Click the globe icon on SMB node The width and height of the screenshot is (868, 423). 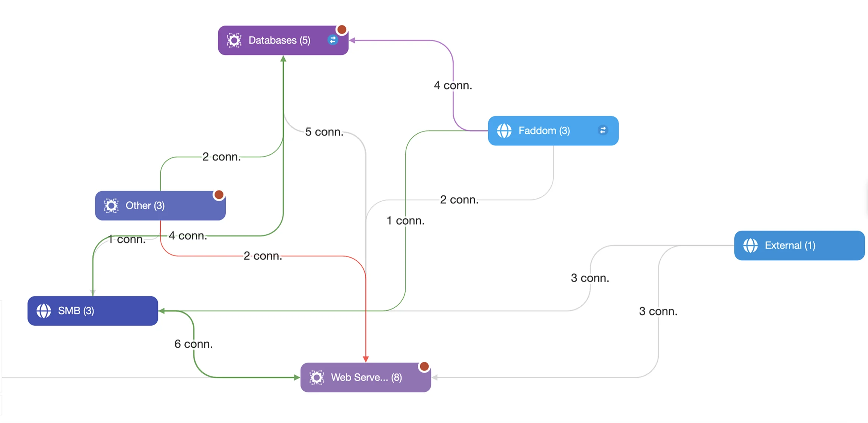pyautogui.click(x=44, y=311)
